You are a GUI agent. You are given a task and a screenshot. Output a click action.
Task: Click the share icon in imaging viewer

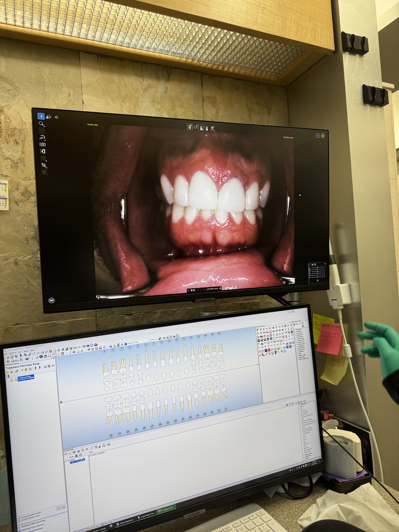[56, 117]
